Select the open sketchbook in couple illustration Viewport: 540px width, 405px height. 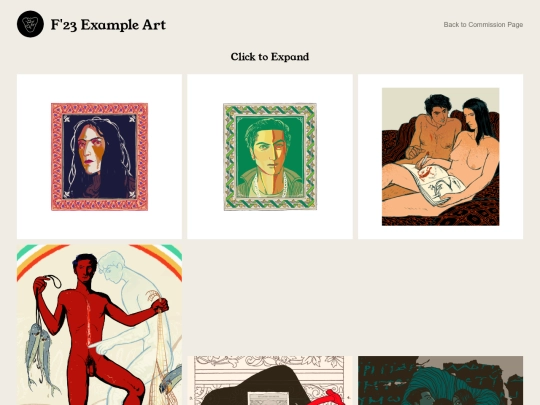[x=435, y=184]
